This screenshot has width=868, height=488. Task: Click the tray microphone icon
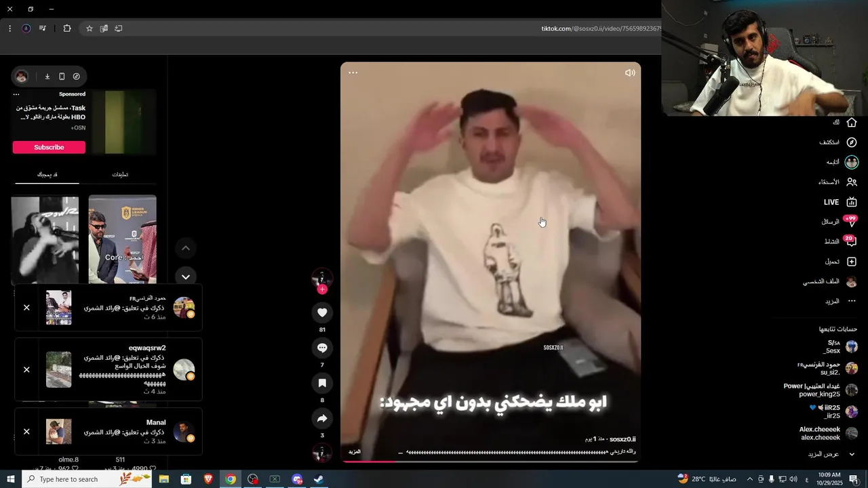[x=772, y=479]
